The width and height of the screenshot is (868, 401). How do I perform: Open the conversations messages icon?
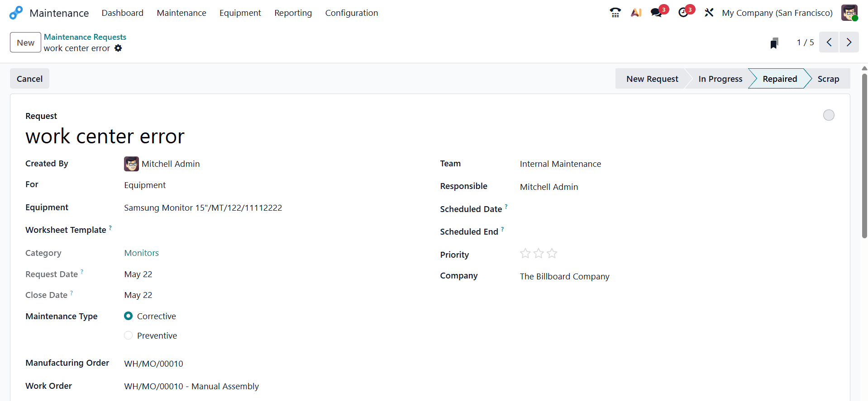point(657,13)
